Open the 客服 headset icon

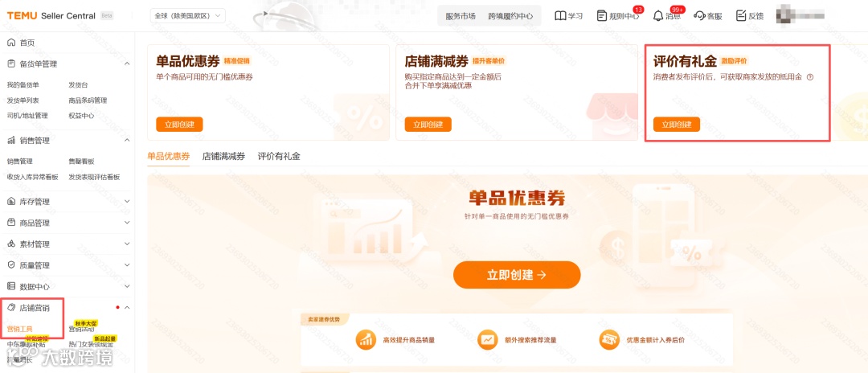pos(699,16)
